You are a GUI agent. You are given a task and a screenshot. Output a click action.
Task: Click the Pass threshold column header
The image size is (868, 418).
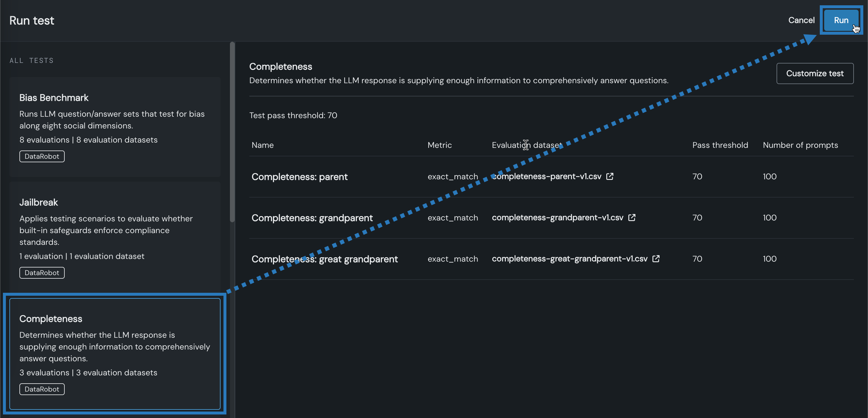pos(720,145)
